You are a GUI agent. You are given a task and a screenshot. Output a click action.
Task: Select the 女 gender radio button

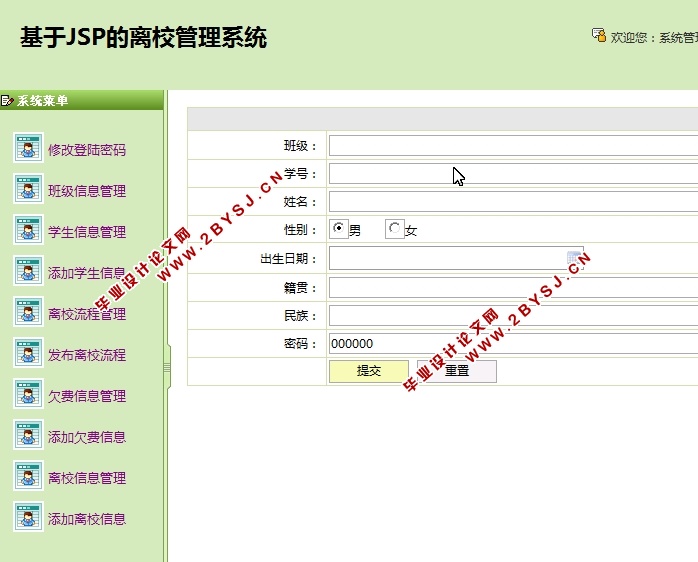394,228
